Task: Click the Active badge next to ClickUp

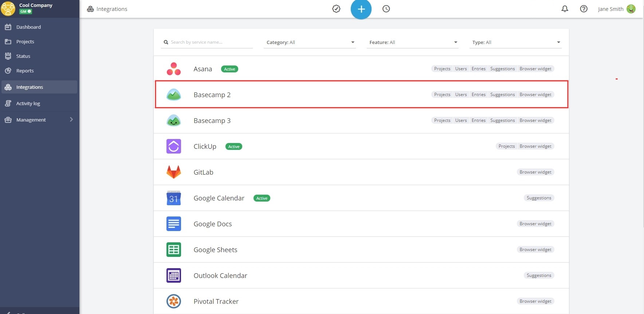Action: point(234,147)
